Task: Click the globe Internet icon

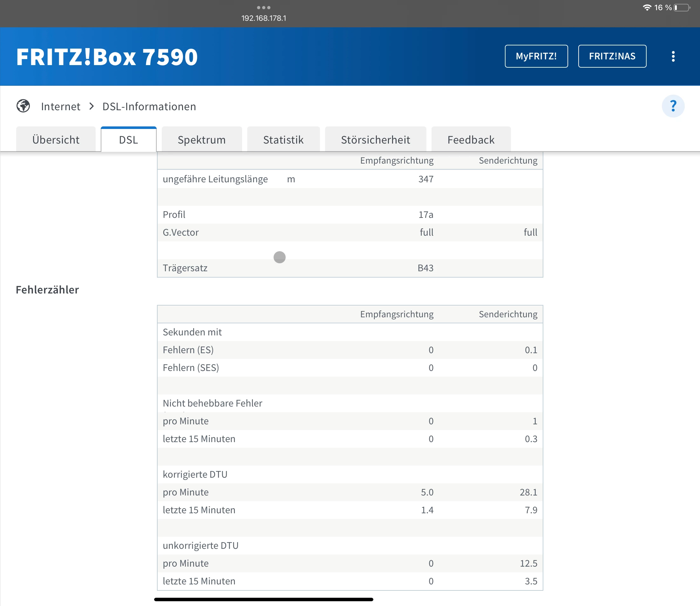Action: [23, 106]
